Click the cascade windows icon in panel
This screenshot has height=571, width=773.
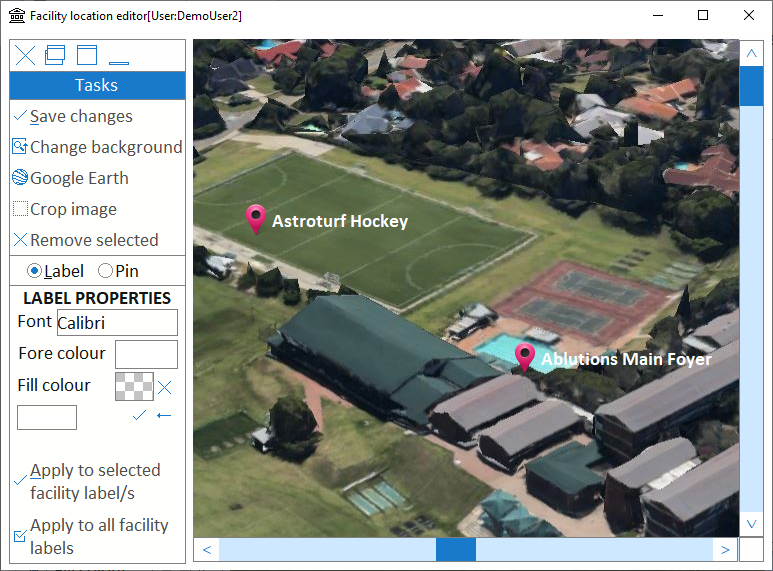(x=55, y=56)
